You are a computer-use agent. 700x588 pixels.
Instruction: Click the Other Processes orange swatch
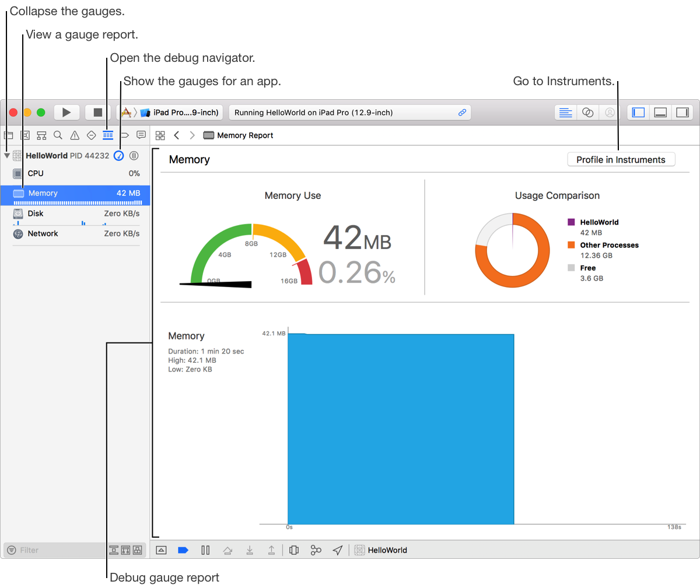[571, 245]
